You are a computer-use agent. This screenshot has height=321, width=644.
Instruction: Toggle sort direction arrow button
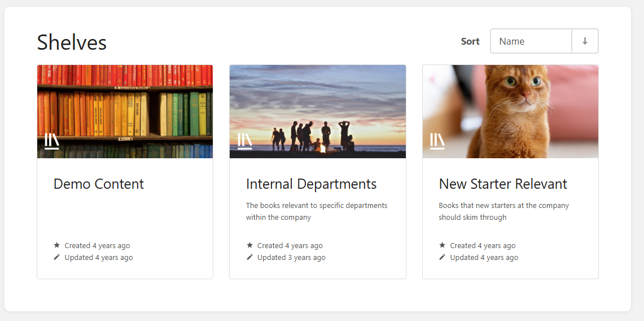click(585, 41)
